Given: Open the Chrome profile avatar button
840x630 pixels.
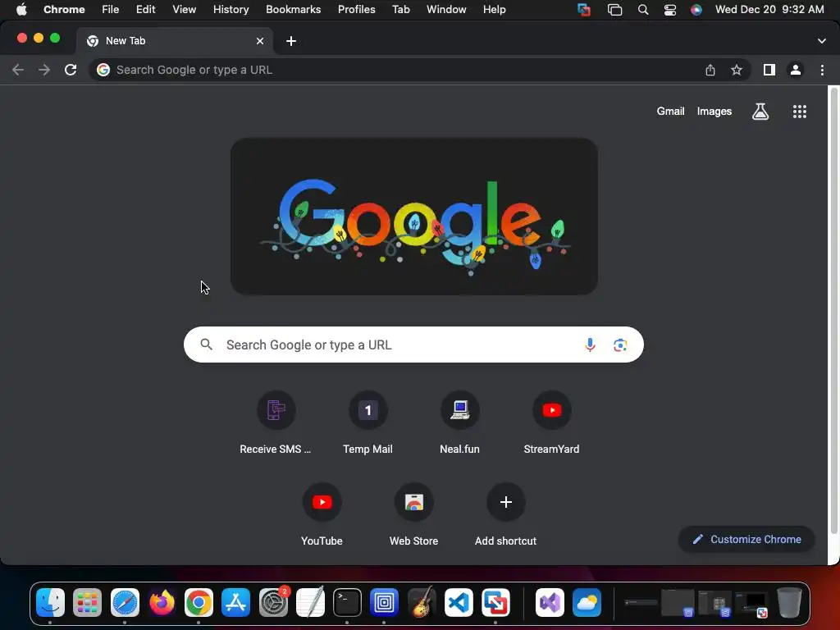Looking at the screenshot, I should (x=796, y=70).
